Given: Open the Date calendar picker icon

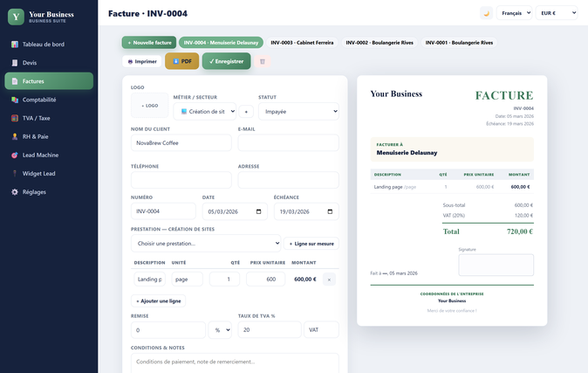Looking at the screenshot, I should tap(258, 211).
